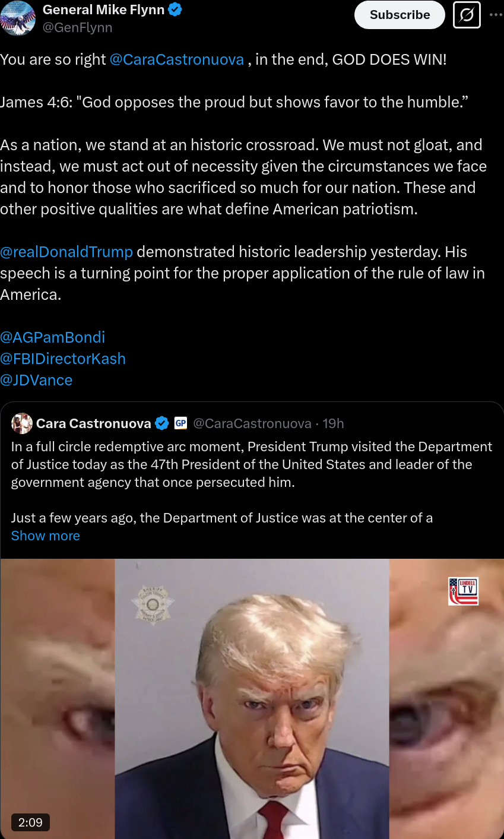Play the quoted video thumbnail
The image size is (504, 839).
coord(252,699)
